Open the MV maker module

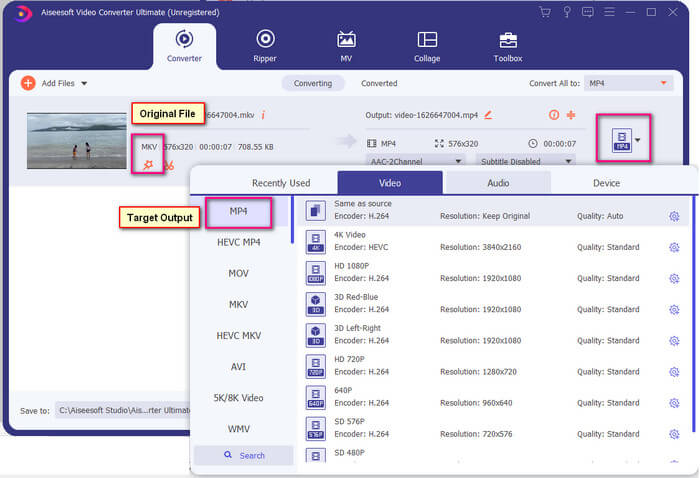coord(346,45)
